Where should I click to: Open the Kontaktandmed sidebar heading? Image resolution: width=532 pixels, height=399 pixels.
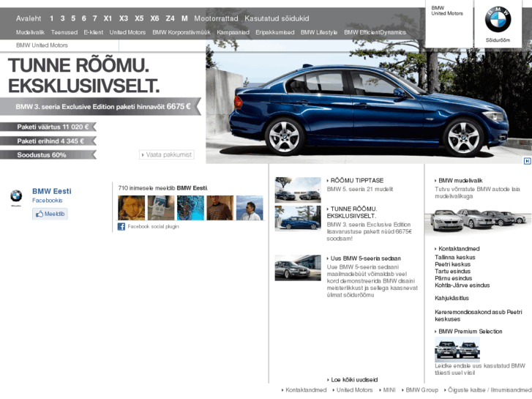459,249
